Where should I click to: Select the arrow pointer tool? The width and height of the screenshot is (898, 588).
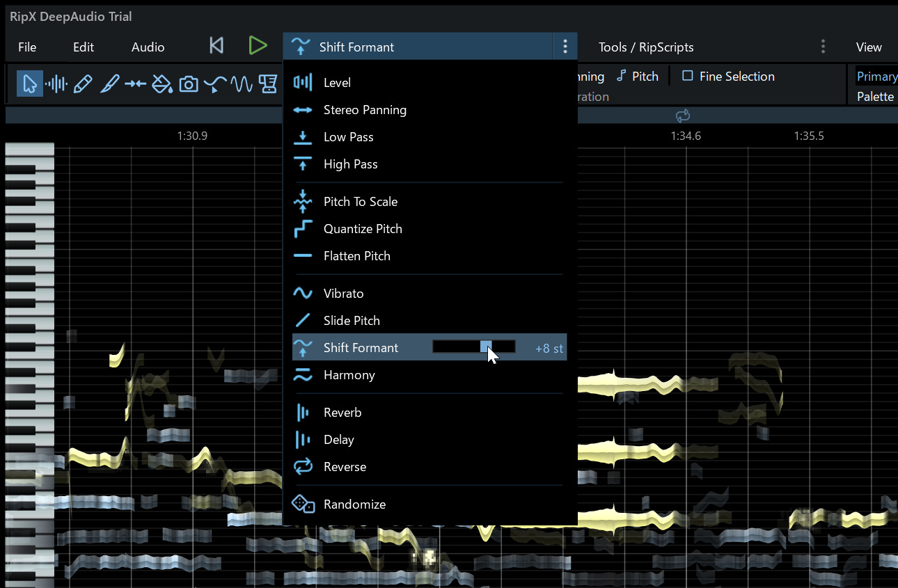tap(30, 84)
